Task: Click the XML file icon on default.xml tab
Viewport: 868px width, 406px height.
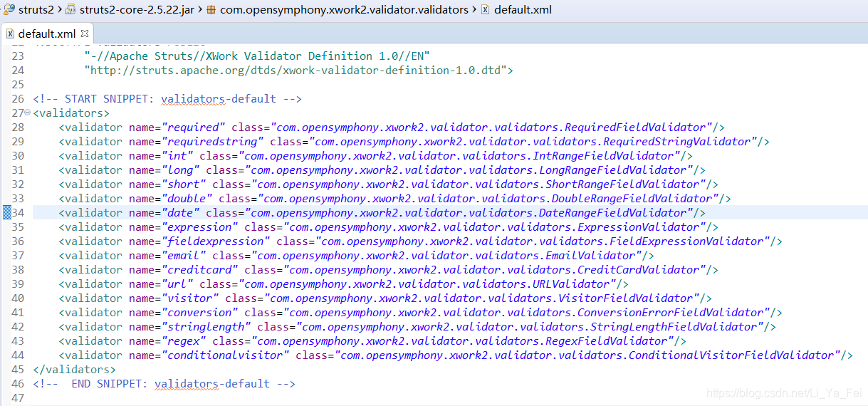Action: click(10, 33)
